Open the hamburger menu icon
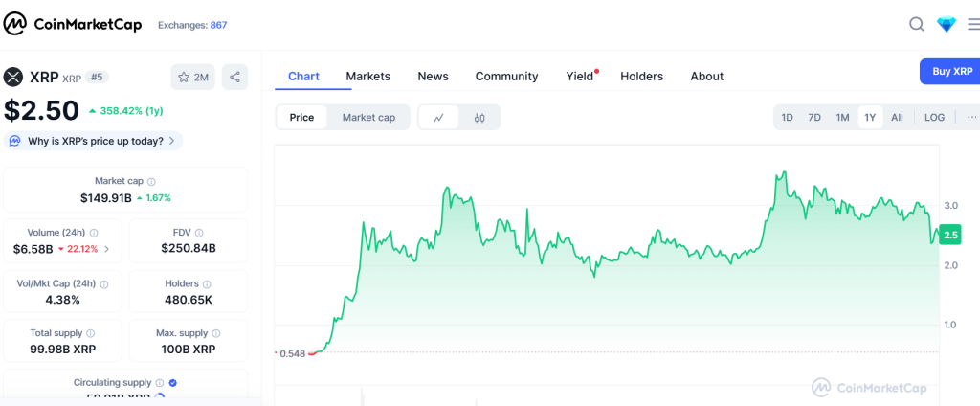980x406 pixels. (973, 25)
